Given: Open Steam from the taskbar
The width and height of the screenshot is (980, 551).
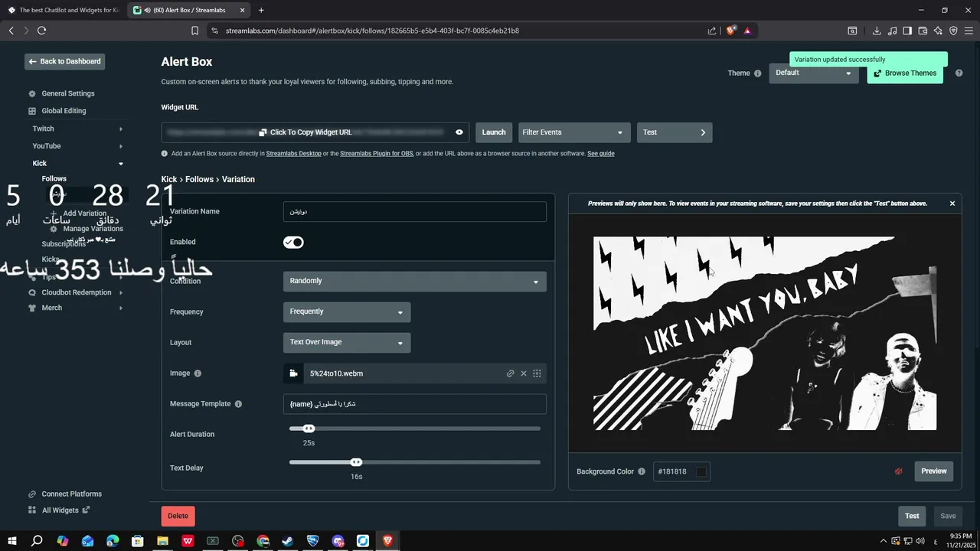Looking at the screenshot, I should click(288, 541).
